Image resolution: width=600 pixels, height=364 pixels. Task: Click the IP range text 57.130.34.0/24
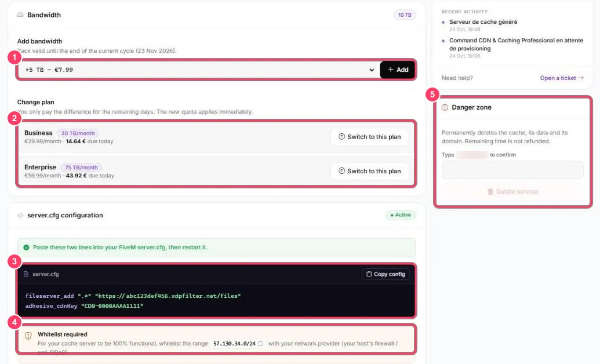(x=234, y=343)
